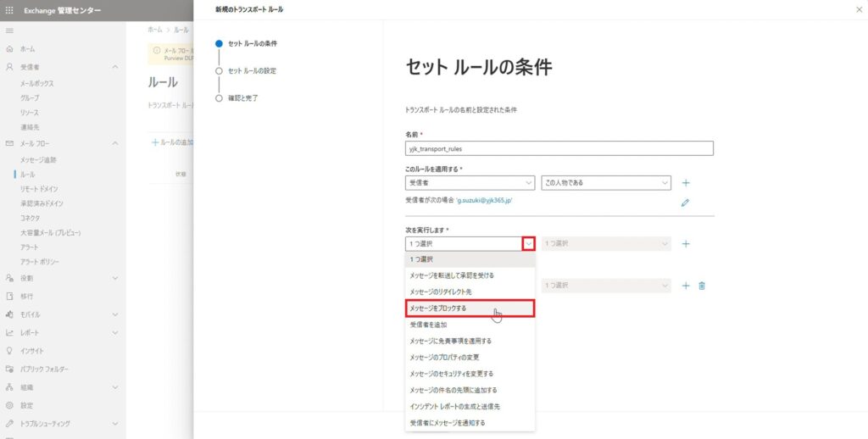Click the パブリック フォルダー icon

click(9, 370)
